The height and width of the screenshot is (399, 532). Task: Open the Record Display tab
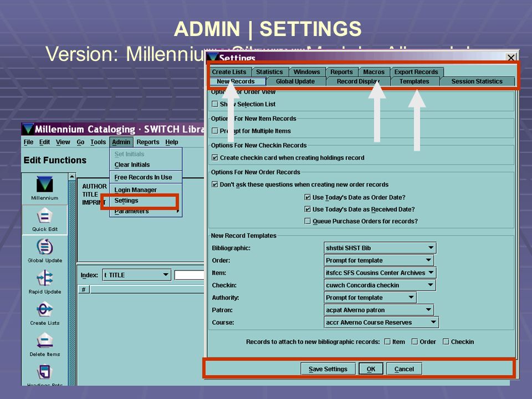point(358,81)
